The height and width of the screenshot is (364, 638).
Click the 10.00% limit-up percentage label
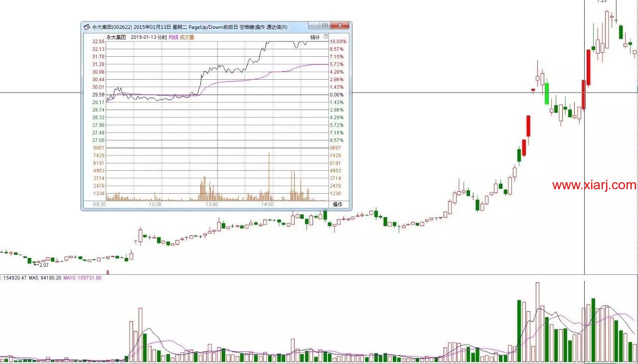pyautogui.click(x=337, y=42)
